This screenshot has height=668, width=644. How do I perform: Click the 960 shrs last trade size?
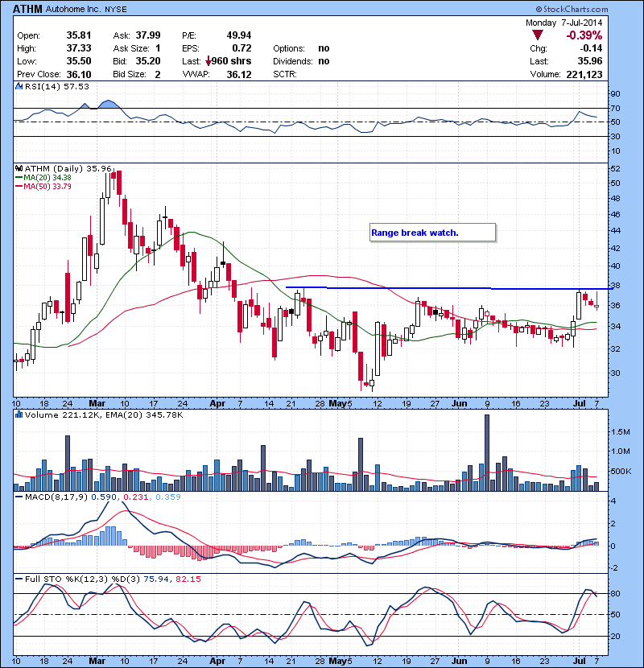(x=231, y=61)
